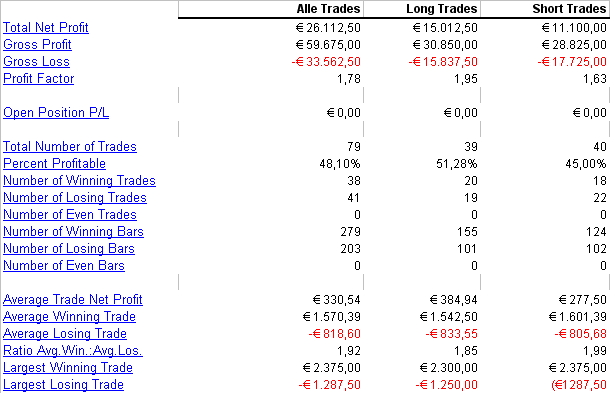Open the Largest Winning Trade link
Screen dimensions: 610x393
tap(68, 368)
